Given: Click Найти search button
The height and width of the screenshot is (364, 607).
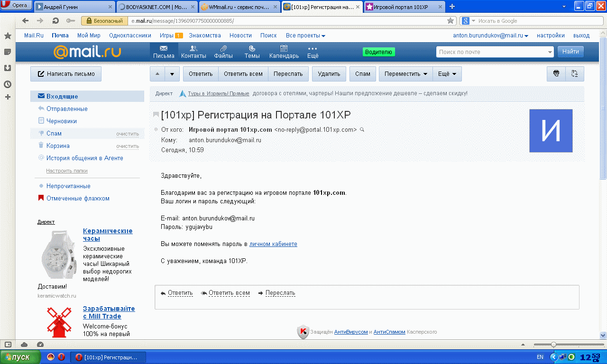Looking at the screenshot, I should tap(570, 52).
